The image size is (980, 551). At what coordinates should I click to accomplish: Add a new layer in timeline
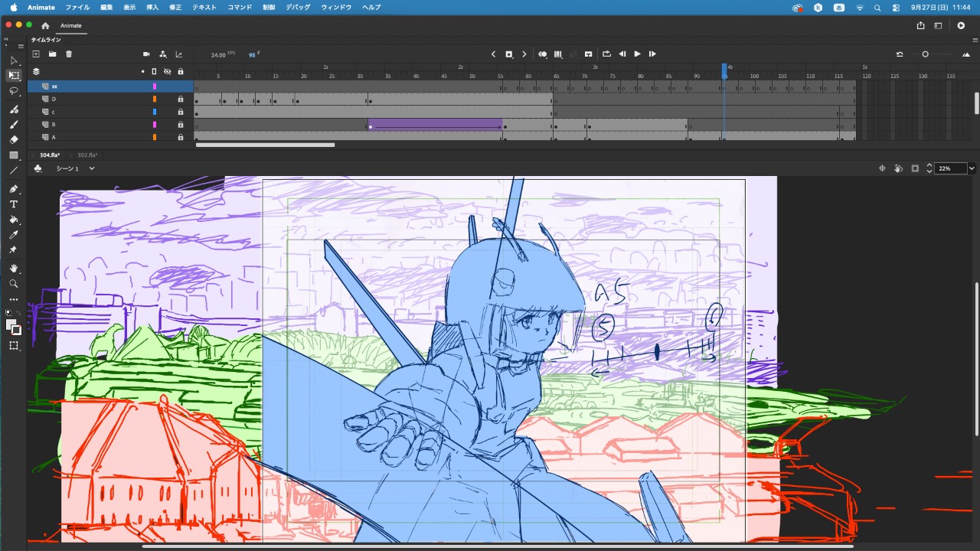click(36, 54)
